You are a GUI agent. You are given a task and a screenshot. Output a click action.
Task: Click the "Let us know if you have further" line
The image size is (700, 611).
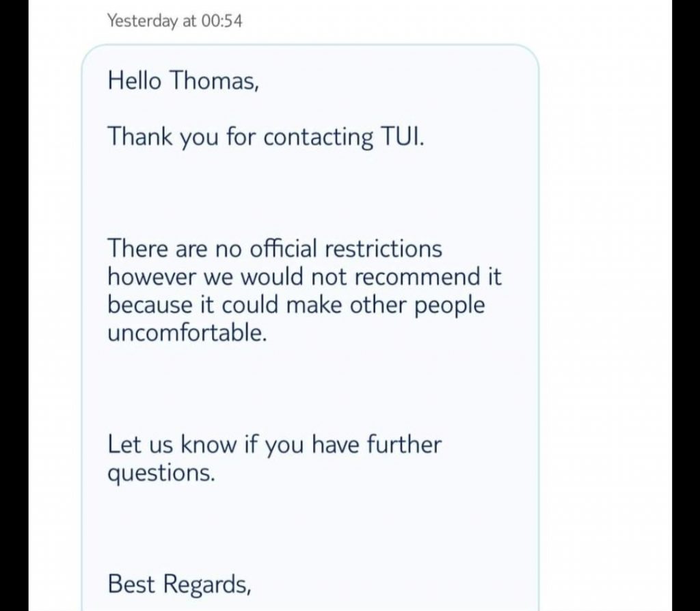[x=275, y=444]
